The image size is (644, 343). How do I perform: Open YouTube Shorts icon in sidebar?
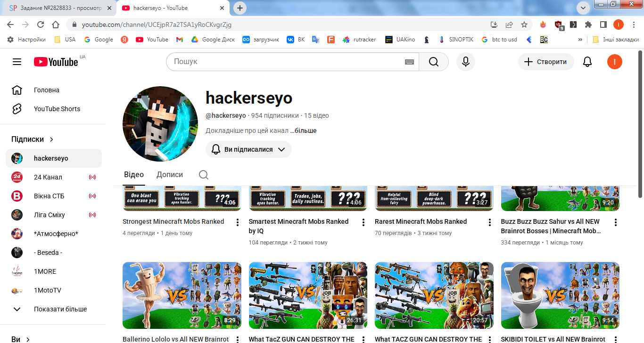(x=17, y=109)
